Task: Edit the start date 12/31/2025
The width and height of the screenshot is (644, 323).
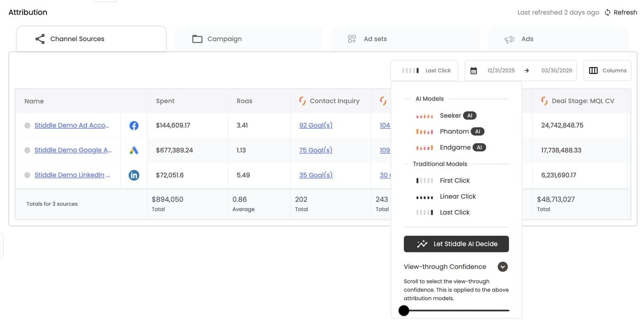Action: coord(501,70)
